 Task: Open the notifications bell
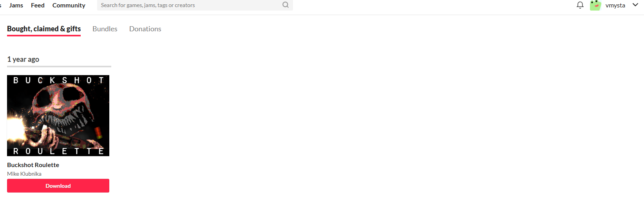coord(580,5)
